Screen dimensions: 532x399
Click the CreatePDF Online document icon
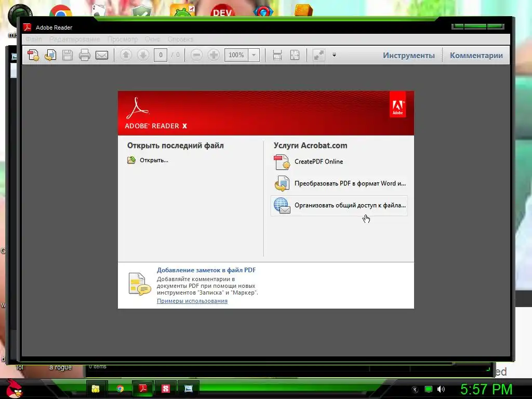click(282, 162)
